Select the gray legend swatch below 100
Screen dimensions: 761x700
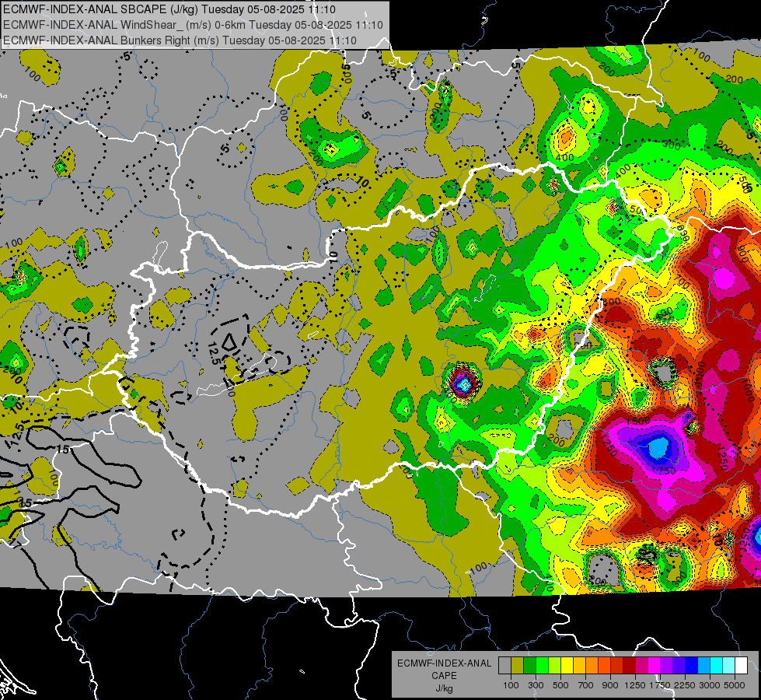504,666
